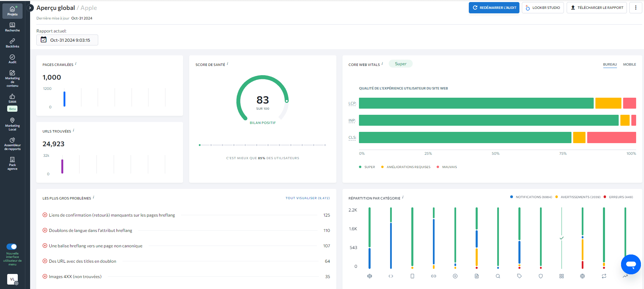Click the Score de santé info icon
The width and height of the screenshot is (644, 289).
[x=228, y=64]
